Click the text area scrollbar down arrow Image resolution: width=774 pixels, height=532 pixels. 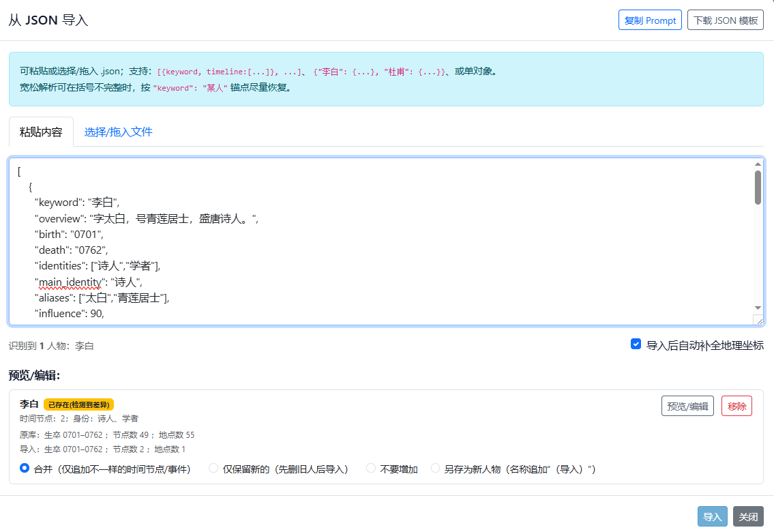[758, 308]
